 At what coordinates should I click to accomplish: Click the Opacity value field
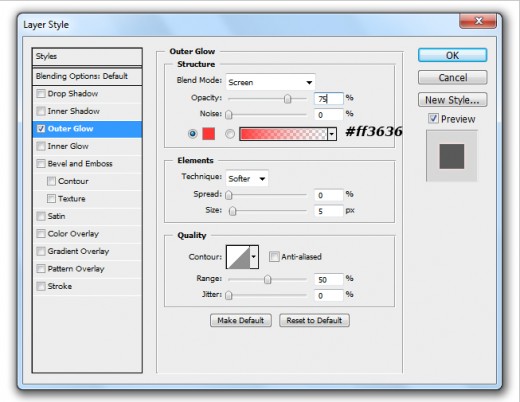coord(329,99)
